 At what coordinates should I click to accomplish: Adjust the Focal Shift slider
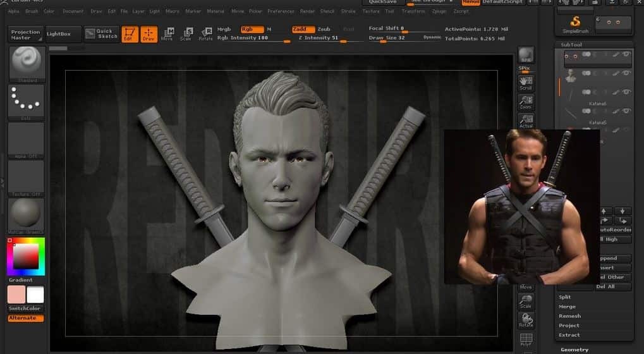[403, 28]
